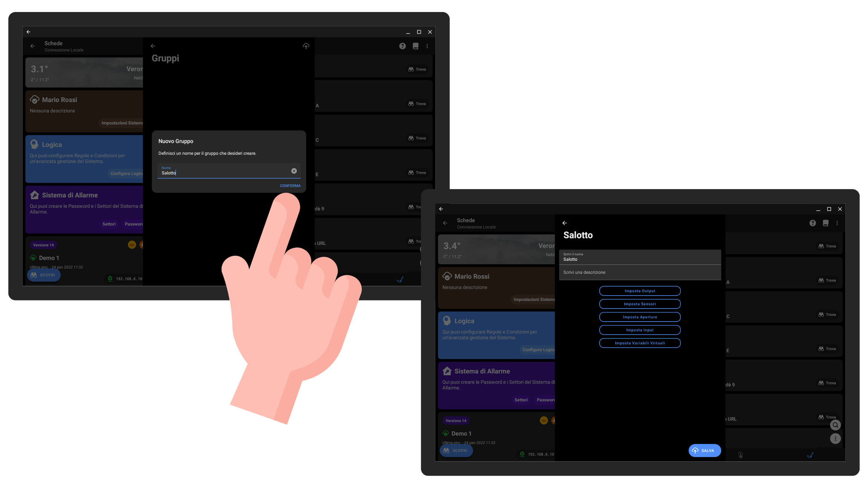Clear the Nome text field with X icon

click(294, 171)
